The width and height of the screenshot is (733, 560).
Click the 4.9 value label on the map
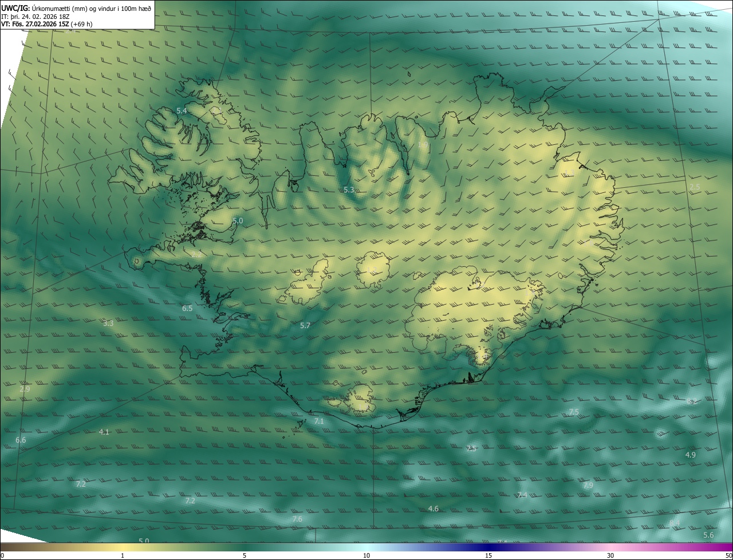(691, 455)
